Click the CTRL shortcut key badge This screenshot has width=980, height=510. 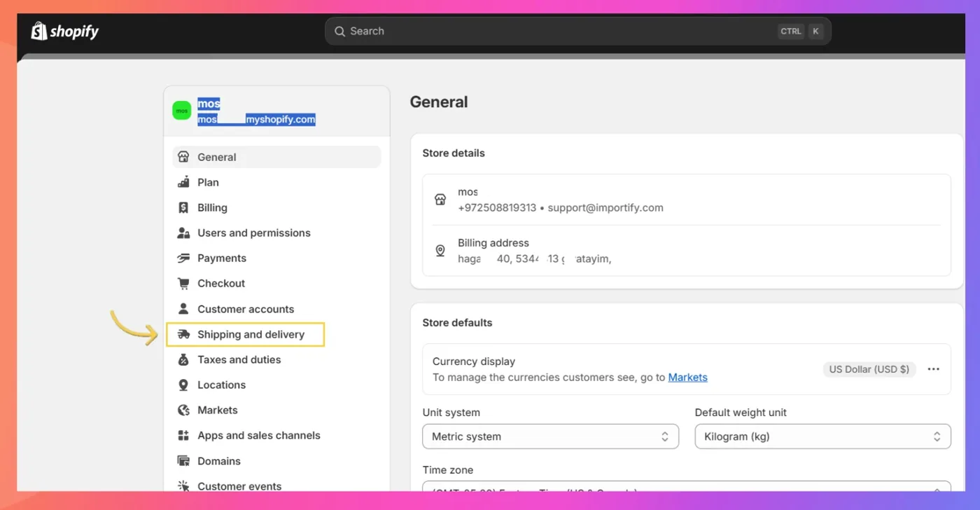tap(791, 32)
